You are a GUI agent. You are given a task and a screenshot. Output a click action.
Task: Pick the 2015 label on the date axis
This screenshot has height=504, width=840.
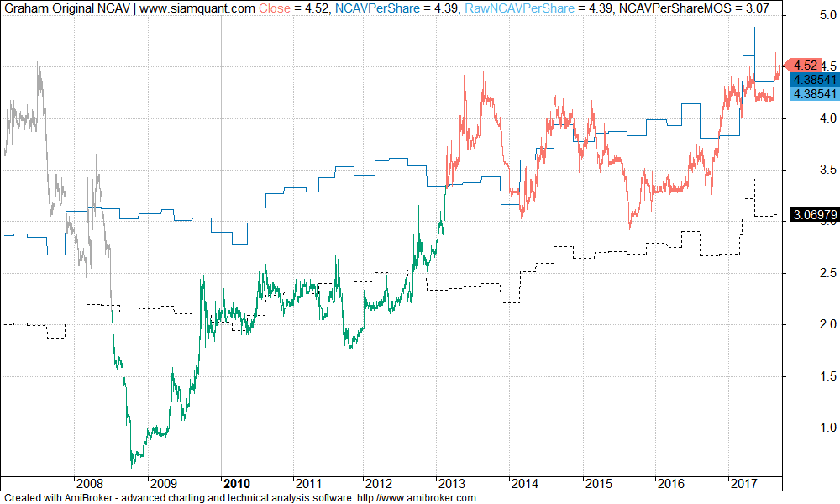598,483
